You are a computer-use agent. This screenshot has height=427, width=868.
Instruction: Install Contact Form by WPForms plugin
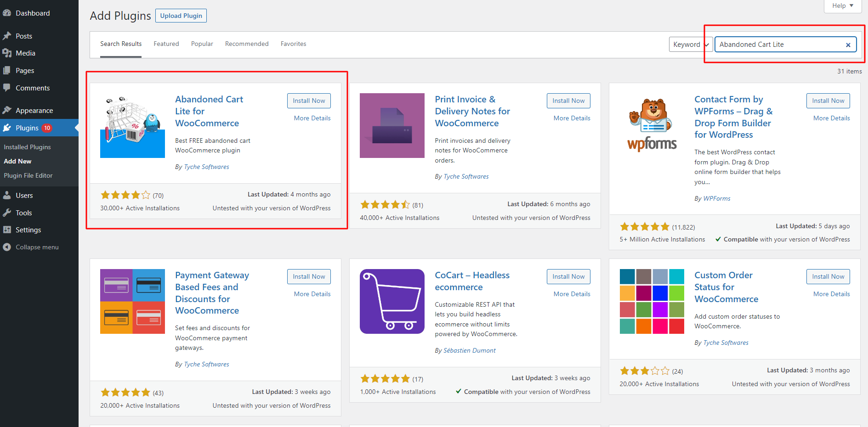click(x=828, y=101)
